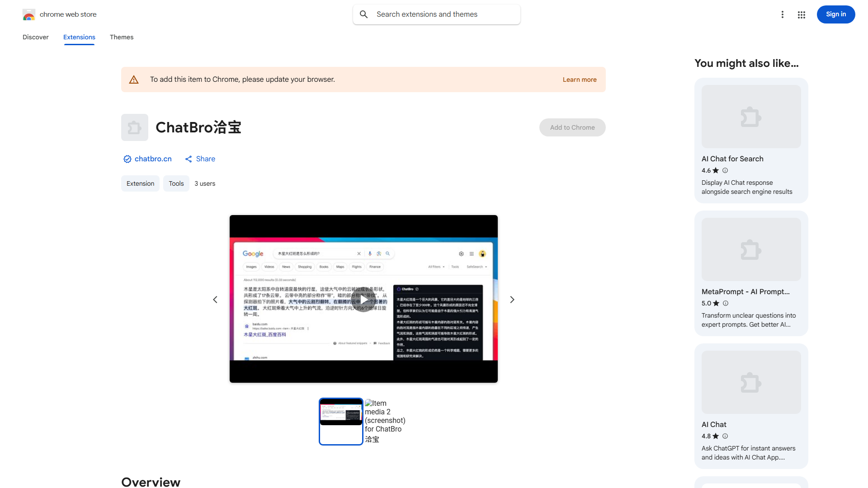
Task: Click the verified publisher badge beside chatbro.cn
Action: [127, 159]
